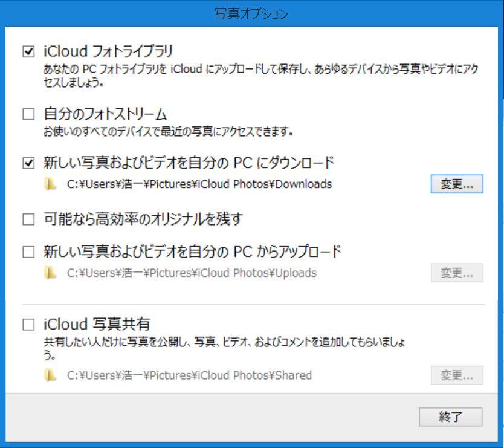The image size is (504, 448).
Task: Click the 終了 button
Action: coord(450,417)
